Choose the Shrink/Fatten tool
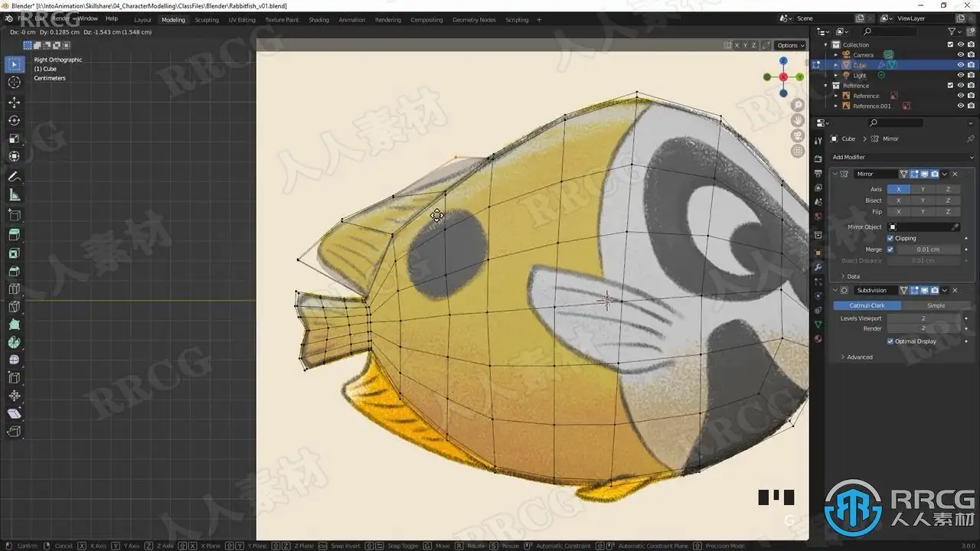 [15, 396]
